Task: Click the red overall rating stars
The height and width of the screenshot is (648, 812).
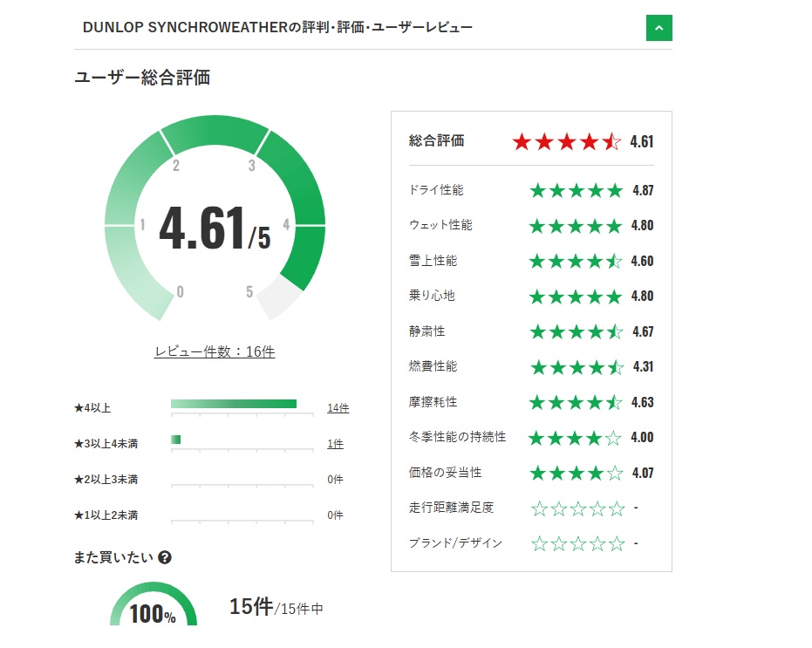Action: pyautogui.click(x=567, y=141)
